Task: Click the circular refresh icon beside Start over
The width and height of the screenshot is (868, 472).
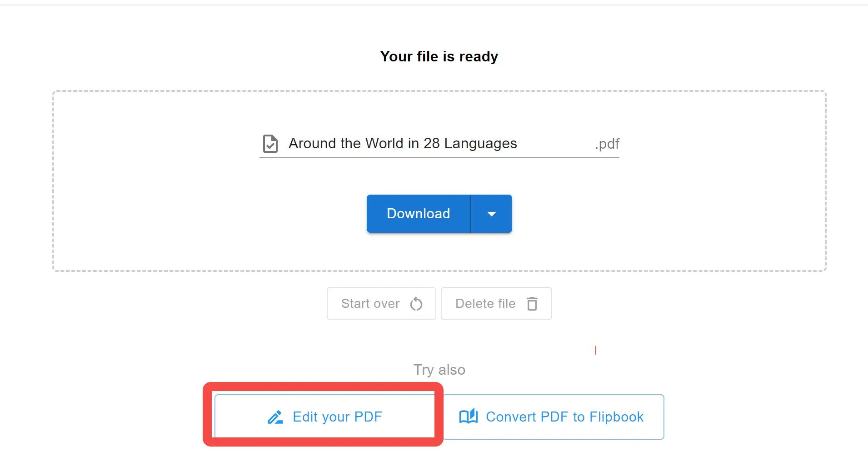Action: [x=417, y=304]
